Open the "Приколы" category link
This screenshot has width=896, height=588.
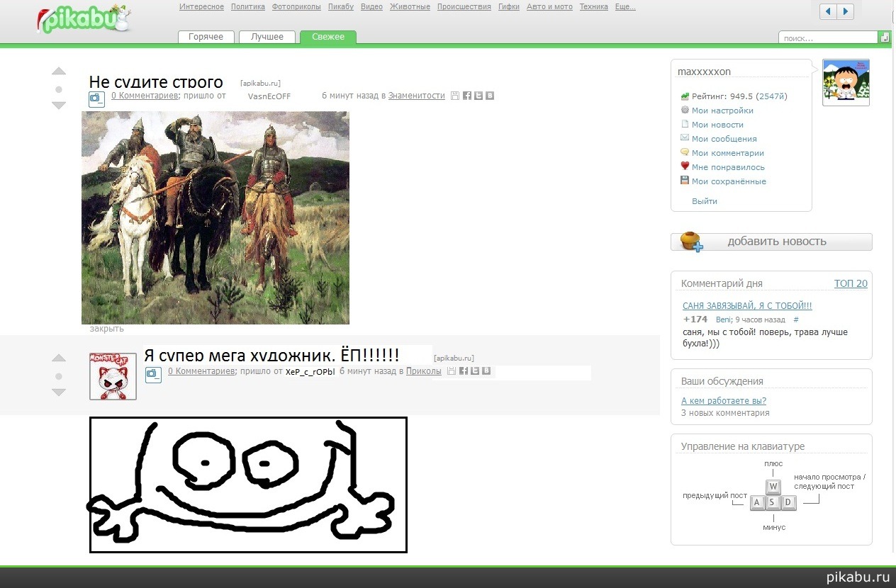click(x=424, y=371)
